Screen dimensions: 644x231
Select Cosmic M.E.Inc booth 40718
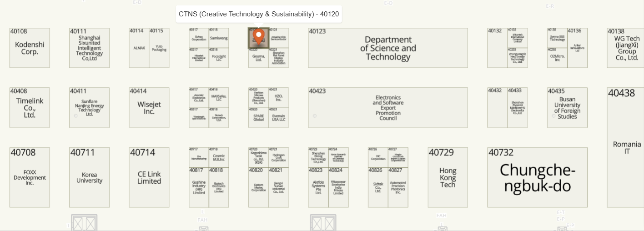[219, 157]
